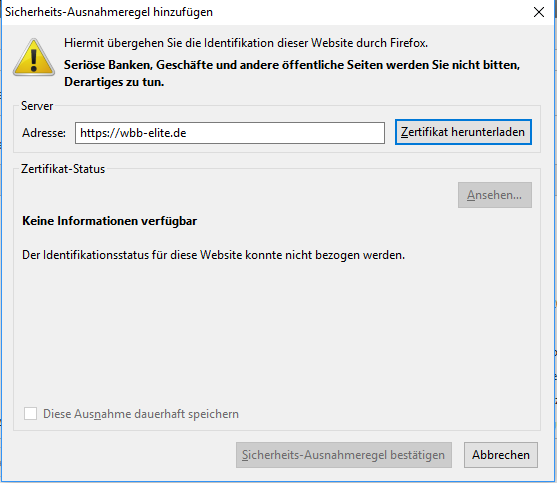557x483 pixels.
Task: Click the Keine Informationen verfügbar heading
Action: [109, 221]
